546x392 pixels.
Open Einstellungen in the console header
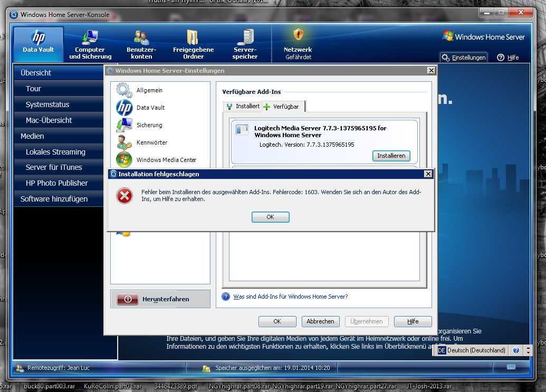point(464,58)
